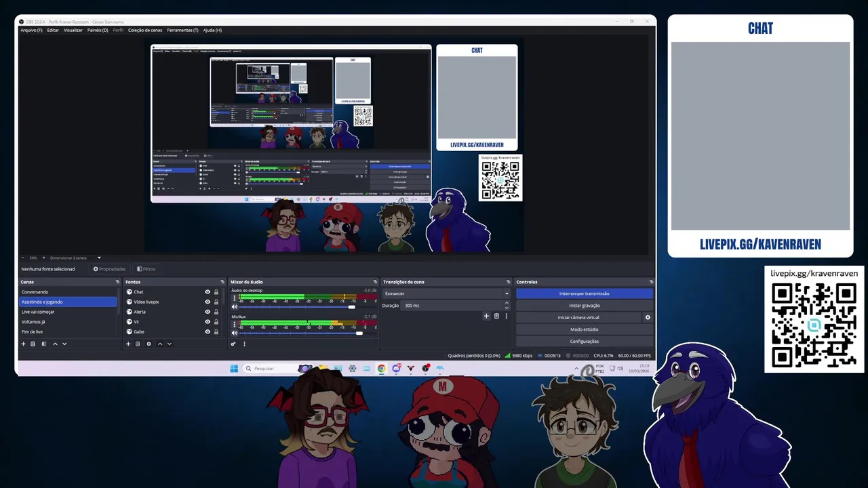Open advanced audio properties gear in Mixer
The image size is (868, 488).
(x=233, y=344)
